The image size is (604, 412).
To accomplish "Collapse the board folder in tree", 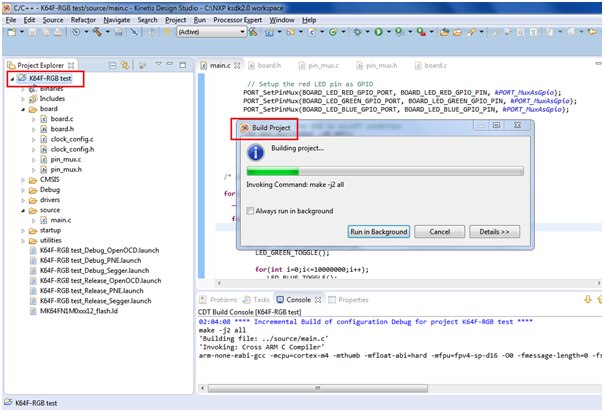I will tap(23, 109).
